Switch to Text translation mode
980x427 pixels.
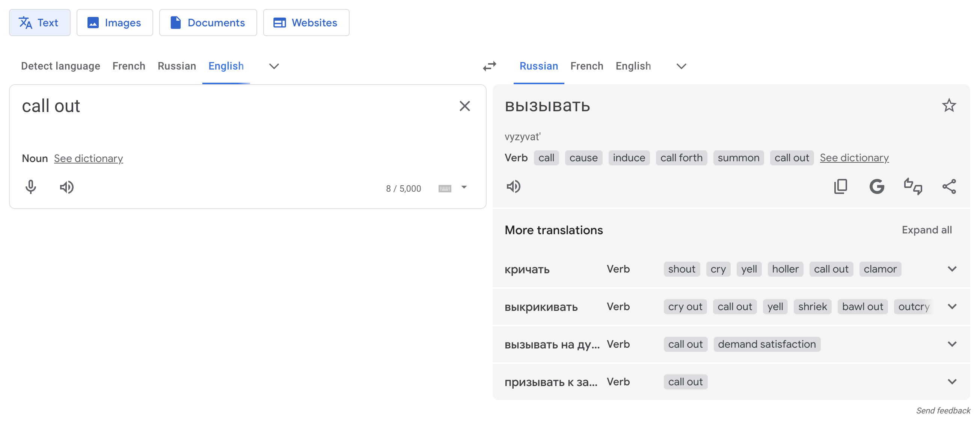pos(39,23)
